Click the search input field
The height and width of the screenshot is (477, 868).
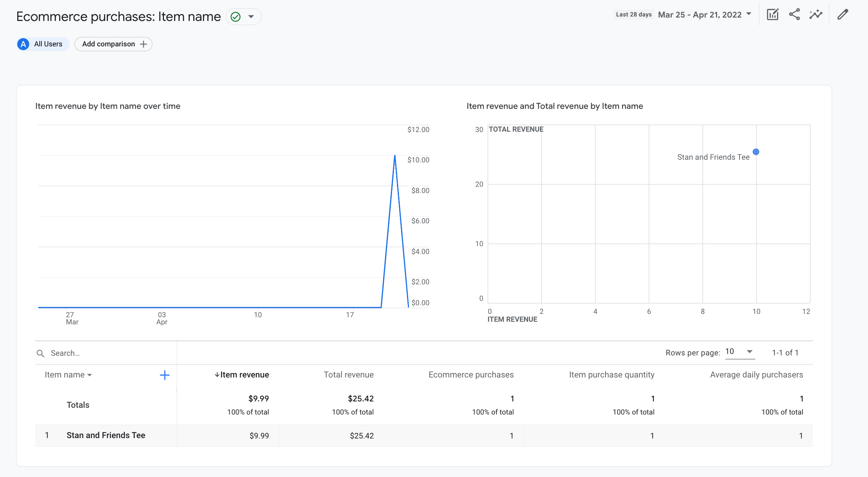click(x=106, y=353)
